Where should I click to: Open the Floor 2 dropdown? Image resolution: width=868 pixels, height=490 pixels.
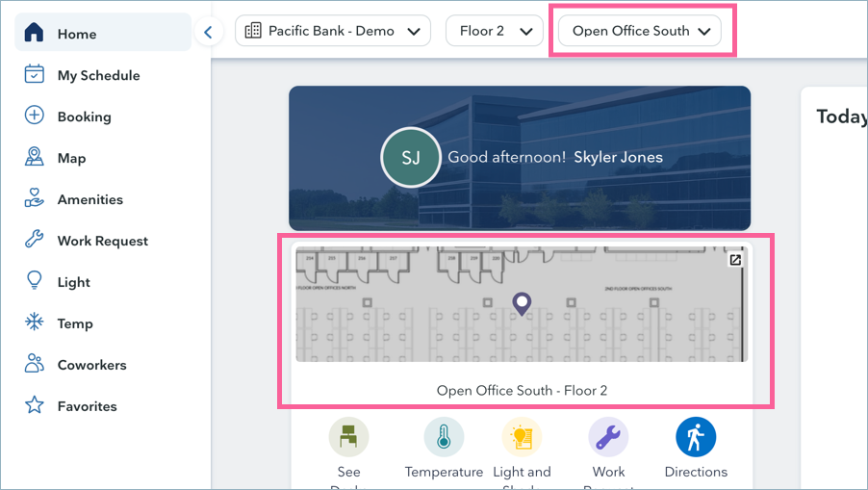(x=495, y=31)
